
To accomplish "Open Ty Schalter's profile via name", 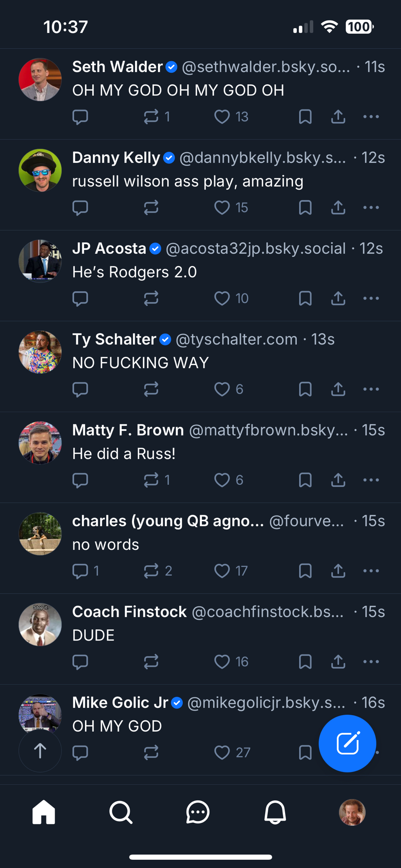I will (114, 339).
